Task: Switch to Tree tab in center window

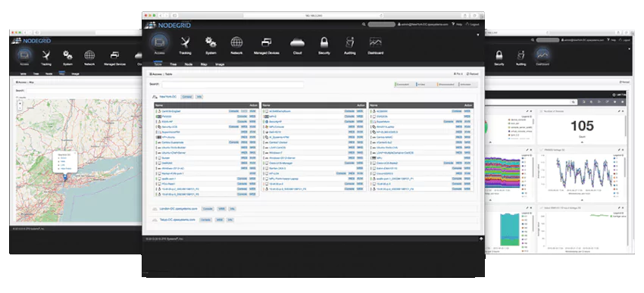Action: [174, 64]
